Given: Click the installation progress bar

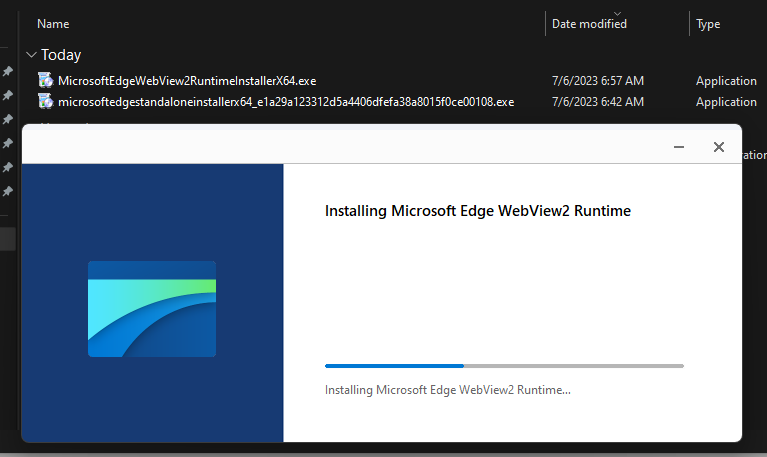Looking at the screenshot, I should (504, 366).
